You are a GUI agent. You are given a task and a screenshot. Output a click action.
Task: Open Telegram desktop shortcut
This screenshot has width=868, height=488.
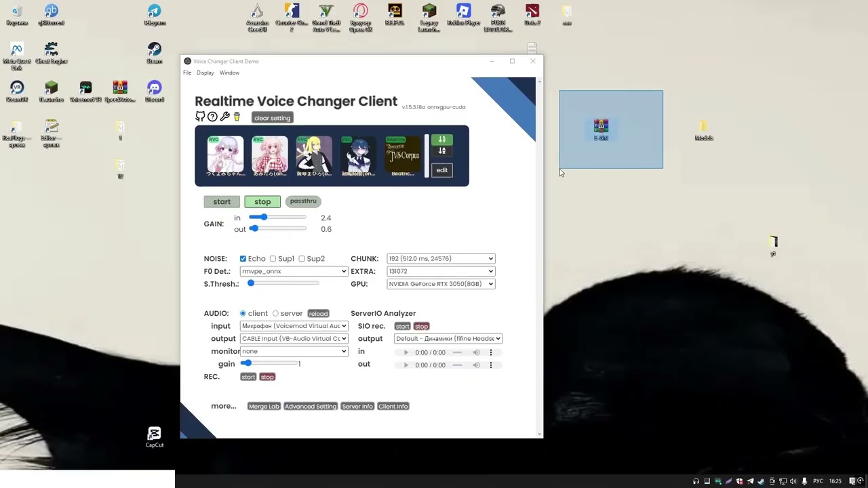click(x=155, y=15)
